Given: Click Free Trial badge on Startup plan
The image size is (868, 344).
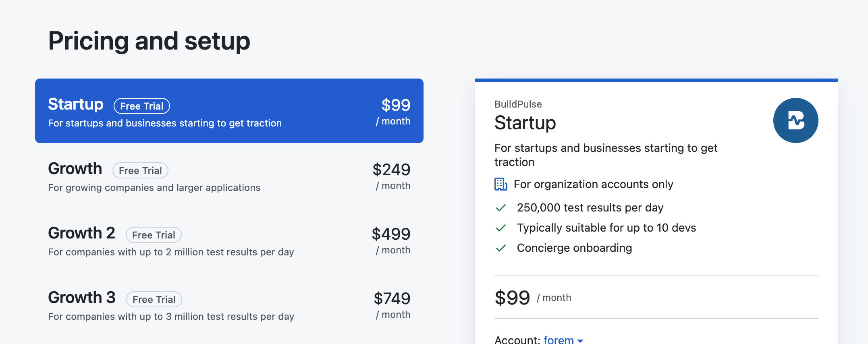Looking at the screenshot, I should pos(141,106).
